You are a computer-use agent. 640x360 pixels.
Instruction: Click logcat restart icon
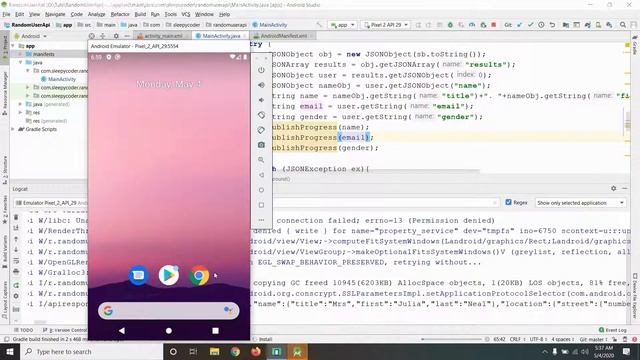coord(16,285)
